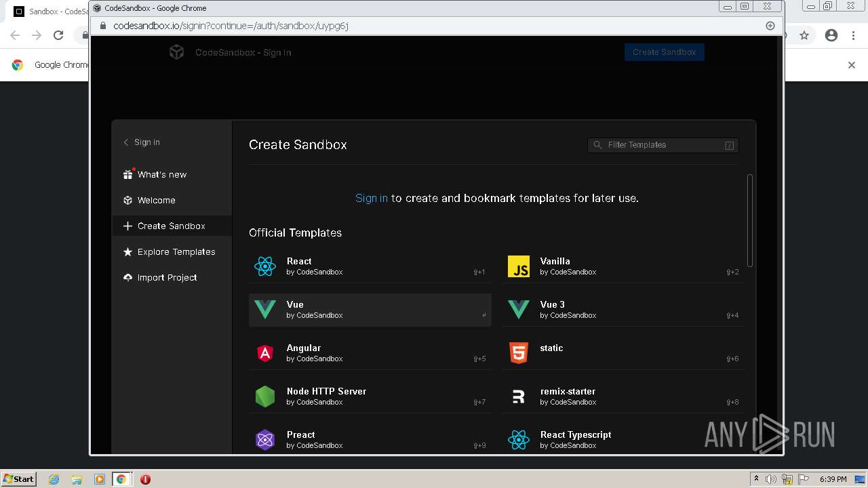Click the gift icon beside What's new

[127, 174]
